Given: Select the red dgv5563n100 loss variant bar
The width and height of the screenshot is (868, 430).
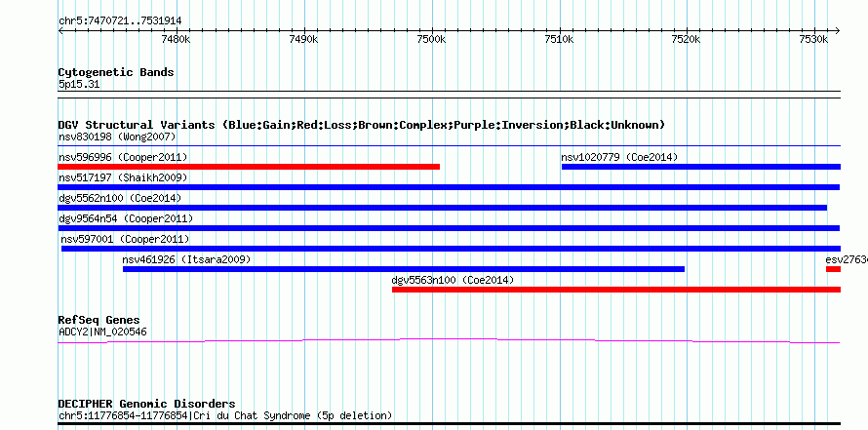Looking at the screenshot, I should click(616, 290).
